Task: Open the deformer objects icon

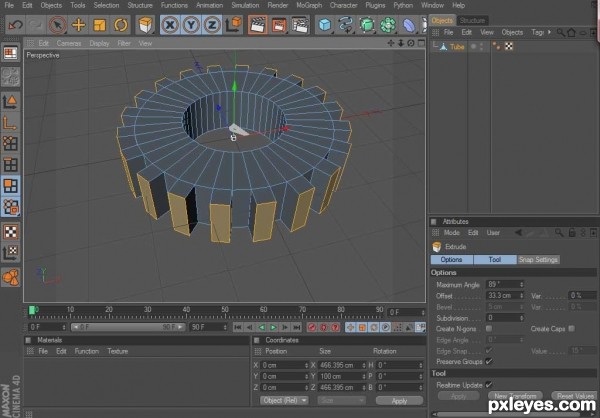Action: (x=409, y=25)
